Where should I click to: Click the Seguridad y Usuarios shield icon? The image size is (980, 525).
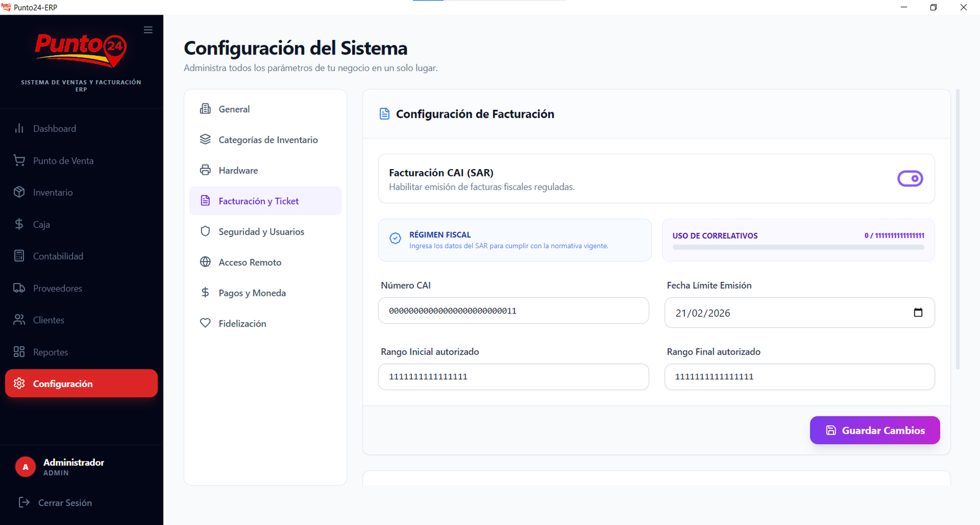205,232
